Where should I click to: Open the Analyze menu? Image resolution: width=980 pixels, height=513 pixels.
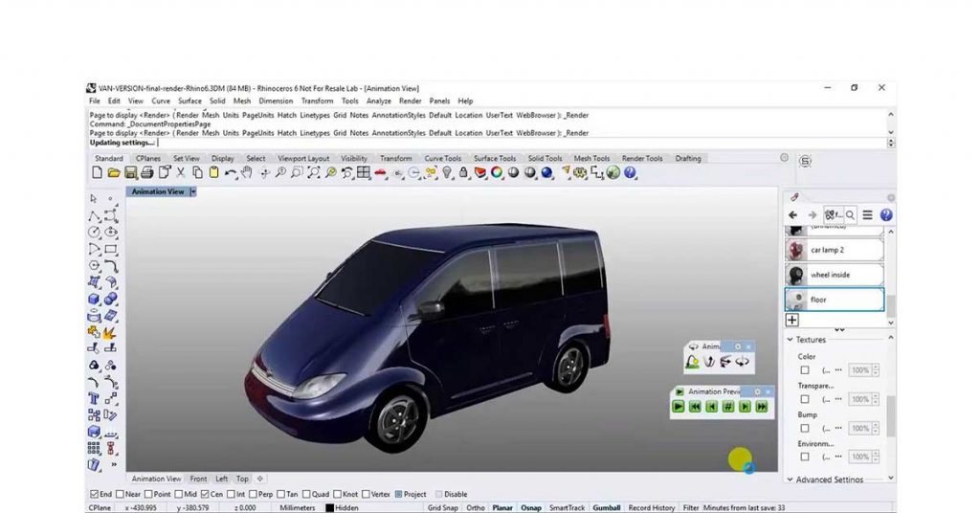pos(379,101)
